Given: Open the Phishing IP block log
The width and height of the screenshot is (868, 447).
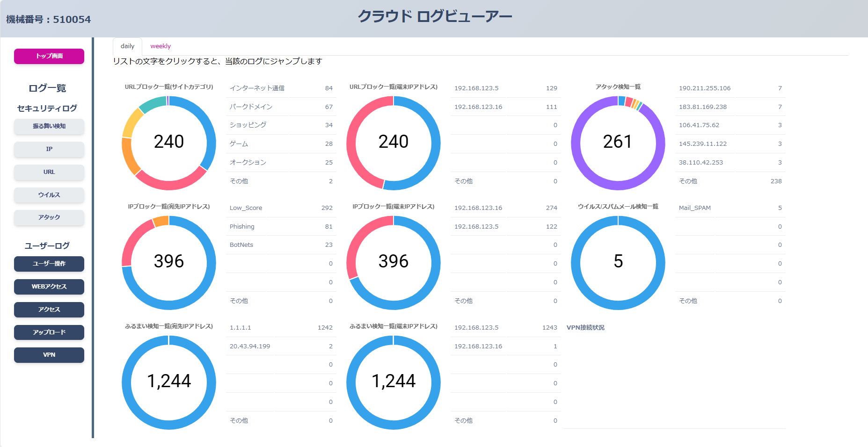Looking at the screenshot, I should [241, 226].
